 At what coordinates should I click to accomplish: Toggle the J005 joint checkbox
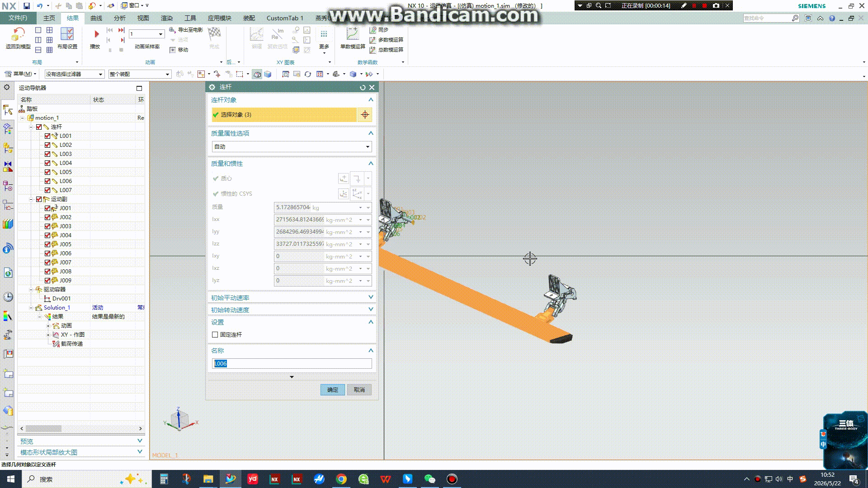coord(47,244)
